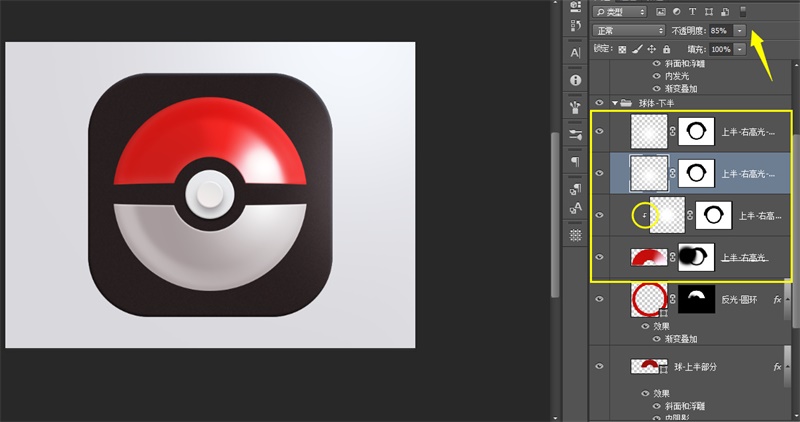Open the 正常 blend mode dropdown
The height and width of the screenshot is (422, 800).
click(628, 31)
